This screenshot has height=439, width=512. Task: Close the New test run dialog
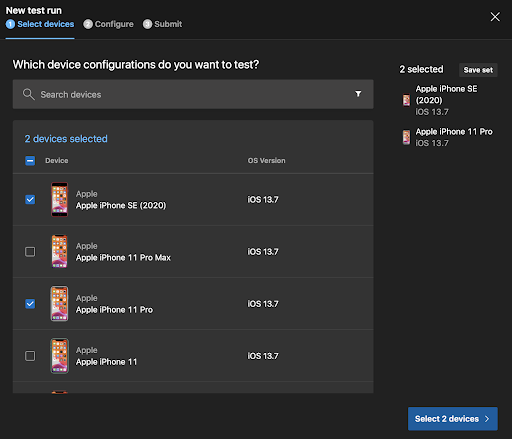pyautogui.click(x=495, y=17)
